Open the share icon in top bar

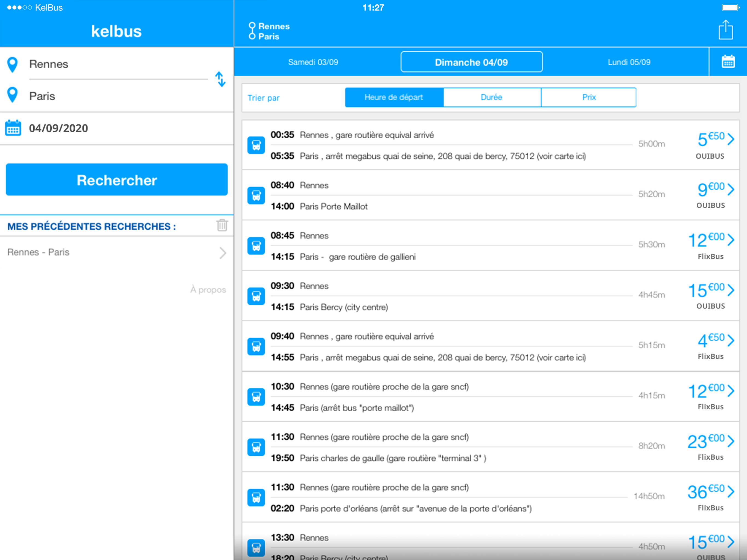pos(725,30)
